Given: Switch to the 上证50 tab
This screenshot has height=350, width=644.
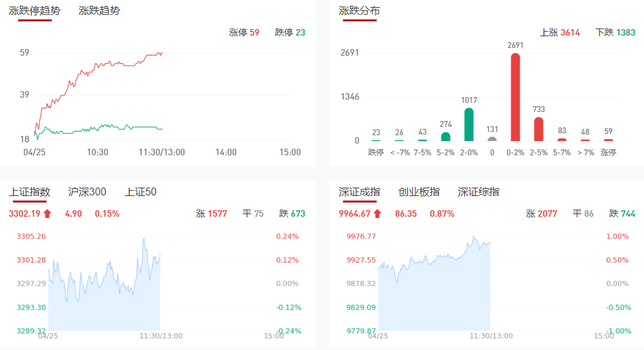Looking at the screenshot, I should click(140, 191).
